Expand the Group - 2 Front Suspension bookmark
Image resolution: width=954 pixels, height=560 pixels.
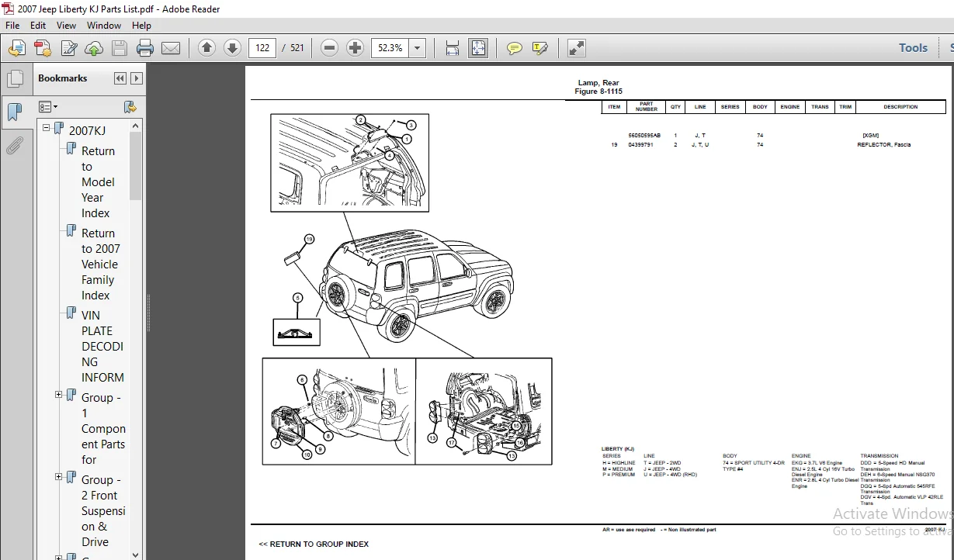pos(59,477)
